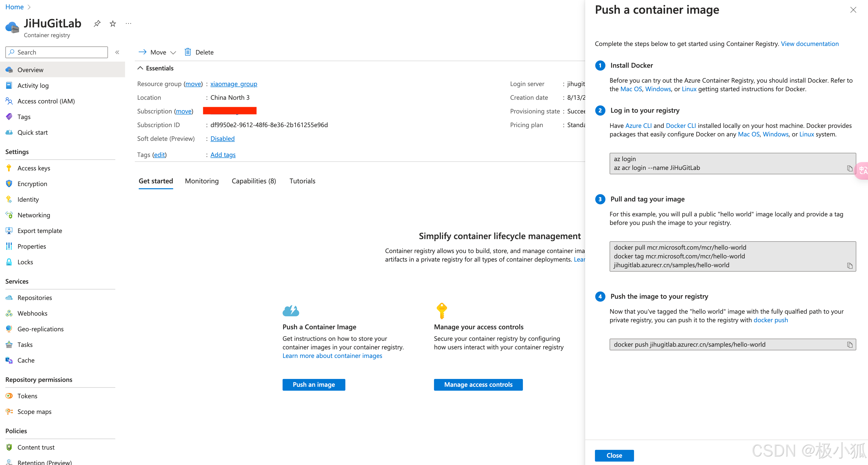868x465 pixels.
Task: Click the Repositories icon
Action: tap(9, 298)
